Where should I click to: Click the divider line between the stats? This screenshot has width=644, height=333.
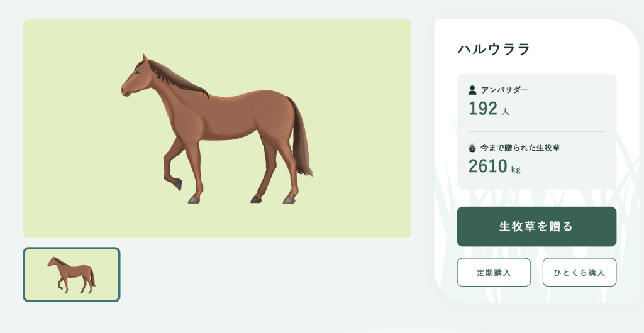[536, 131]
